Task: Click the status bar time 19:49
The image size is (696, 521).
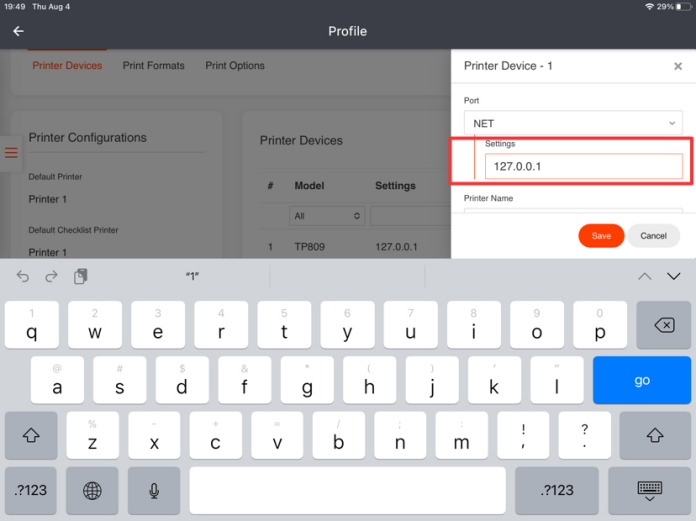Action: point(15,7)
